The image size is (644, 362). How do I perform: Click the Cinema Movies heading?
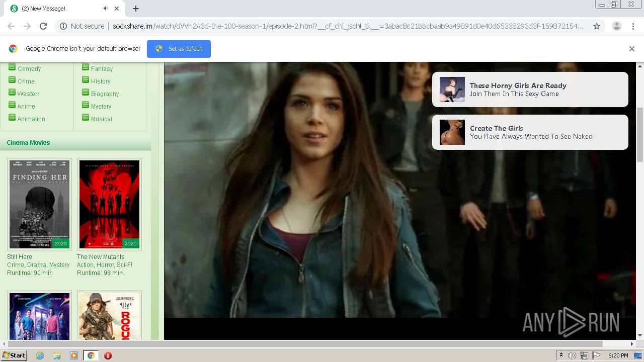coord(28,143)
